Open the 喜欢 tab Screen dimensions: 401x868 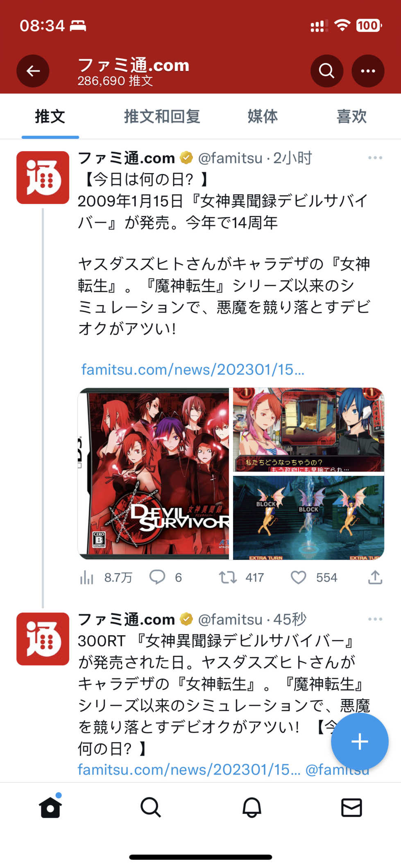[x=351, y=116]
